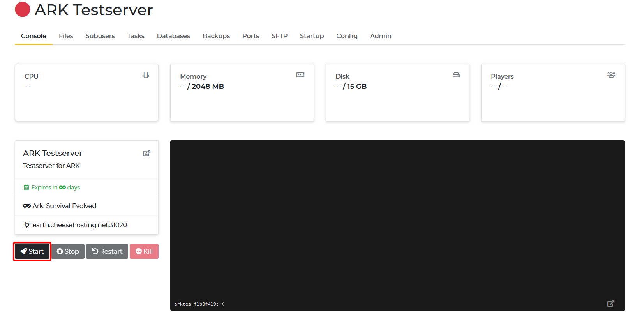Kill the server process

(x=144, y=251)
